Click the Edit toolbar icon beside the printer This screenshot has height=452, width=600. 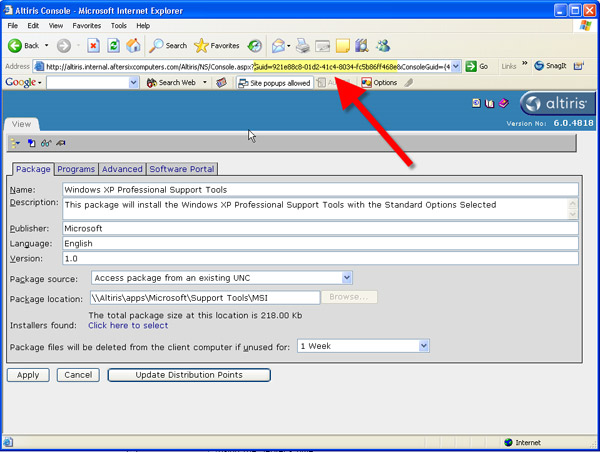click(x=323, y=46)
